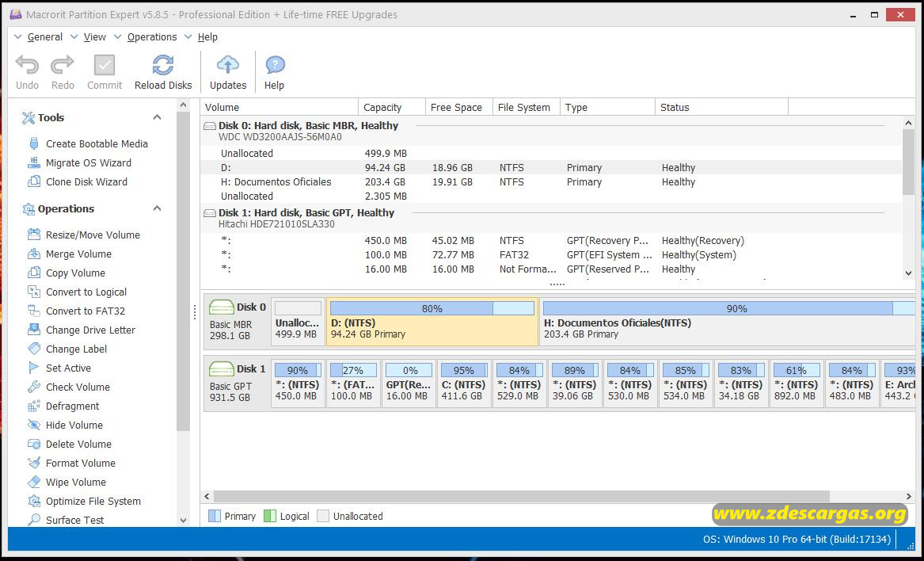
Task: Click the Reload Disks icon
Action: click(x=163, y=65)
